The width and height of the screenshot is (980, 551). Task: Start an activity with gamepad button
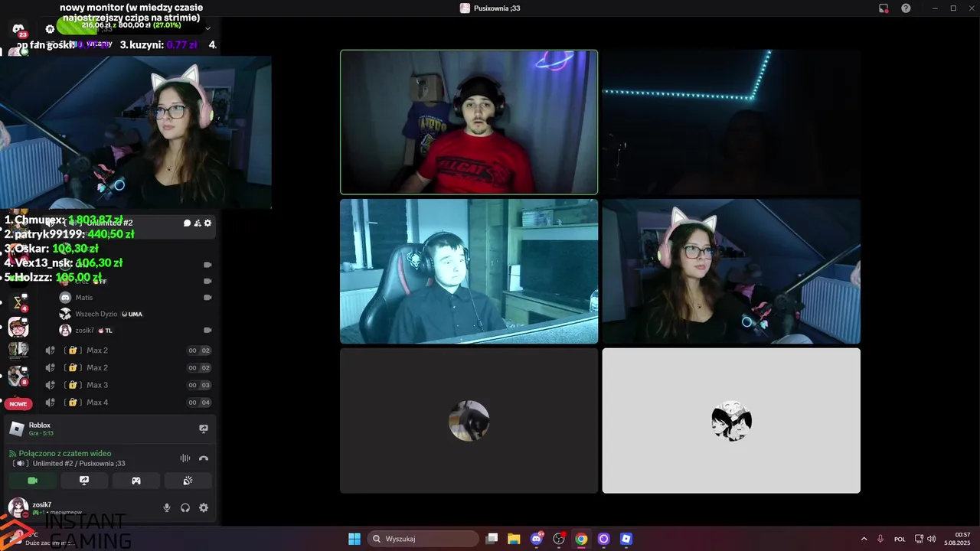point(136,481)
